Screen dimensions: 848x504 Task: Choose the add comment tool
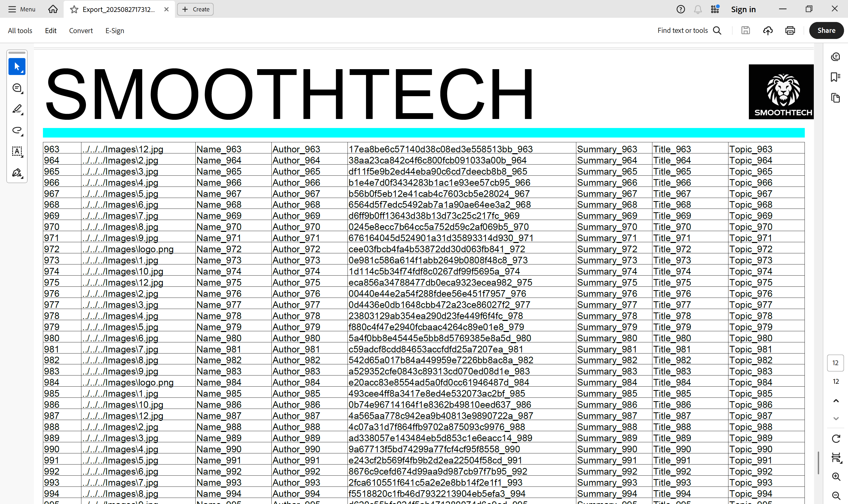point(17,88)
